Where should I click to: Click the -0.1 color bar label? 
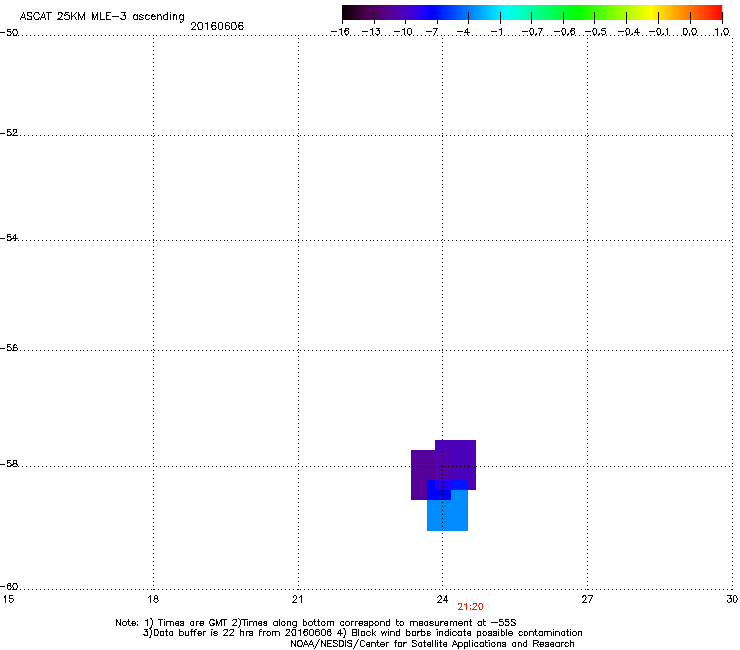[x=660, y=32]
